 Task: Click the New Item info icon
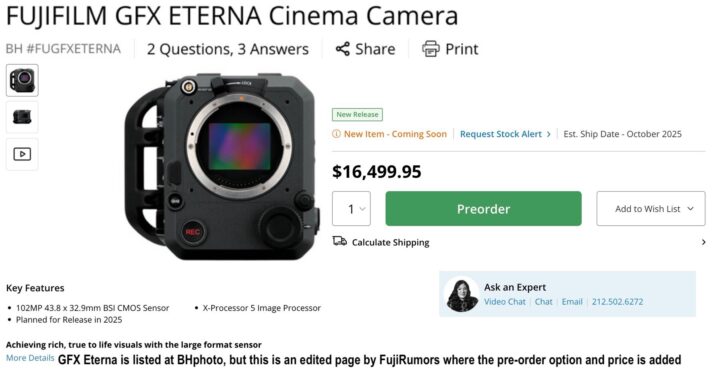[337, 134]
